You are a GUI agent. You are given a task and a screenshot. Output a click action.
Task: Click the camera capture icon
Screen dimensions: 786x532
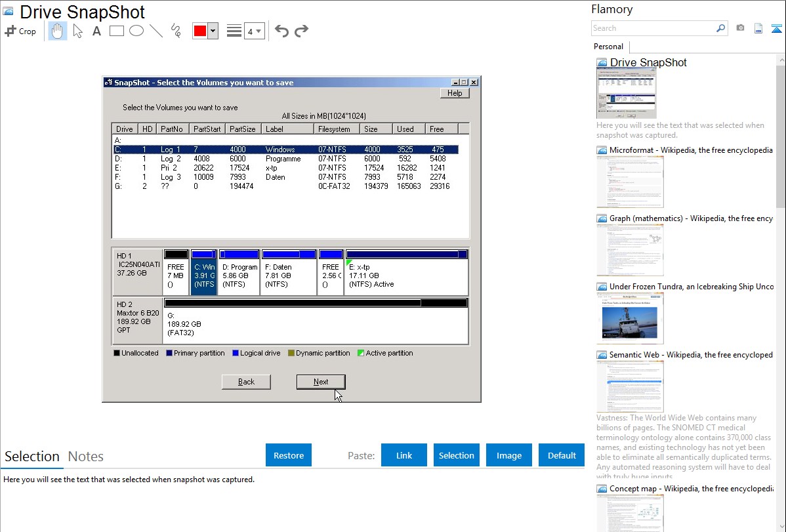click(x=740, y=28)
